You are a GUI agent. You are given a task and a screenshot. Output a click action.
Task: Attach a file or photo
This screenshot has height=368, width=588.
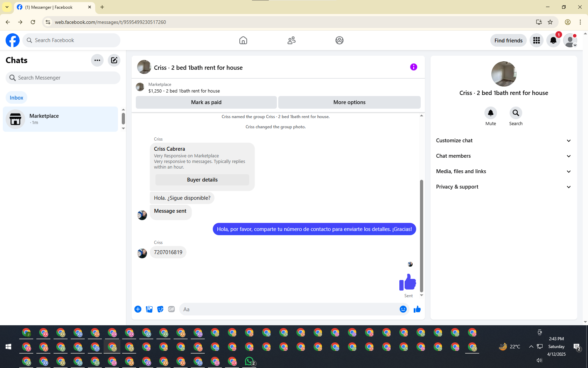pos(149,309)
